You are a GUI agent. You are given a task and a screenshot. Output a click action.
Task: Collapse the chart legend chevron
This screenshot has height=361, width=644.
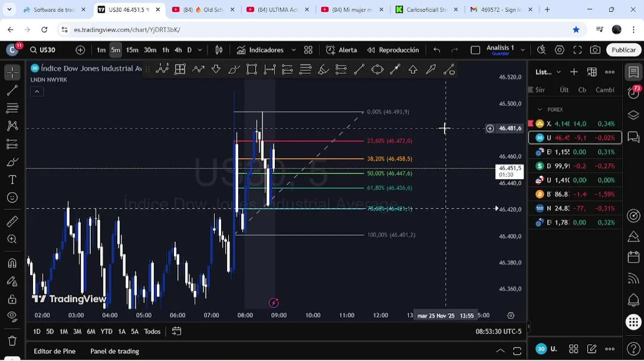click(37, 91)
